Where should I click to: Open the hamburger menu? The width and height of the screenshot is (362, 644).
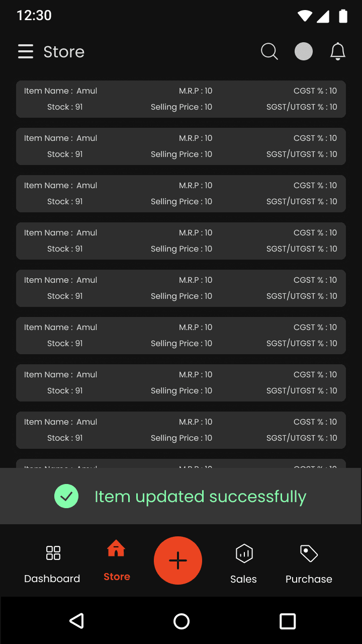tap(26, 51)
